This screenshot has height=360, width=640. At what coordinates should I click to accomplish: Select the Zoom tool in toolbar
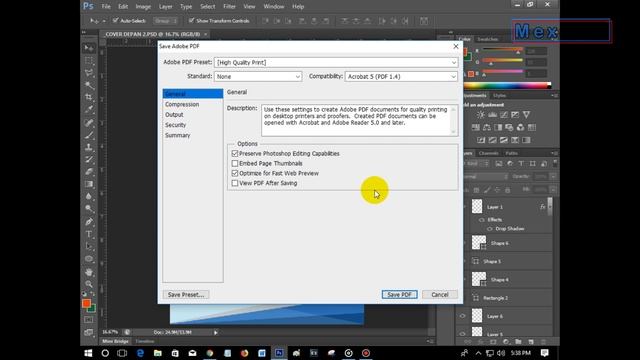click(89, 284)
